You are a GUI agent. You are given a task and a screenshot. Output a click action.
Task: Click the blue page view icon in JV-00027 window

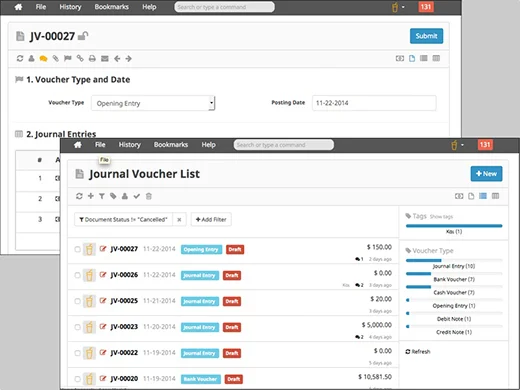(x=412, y=59)
